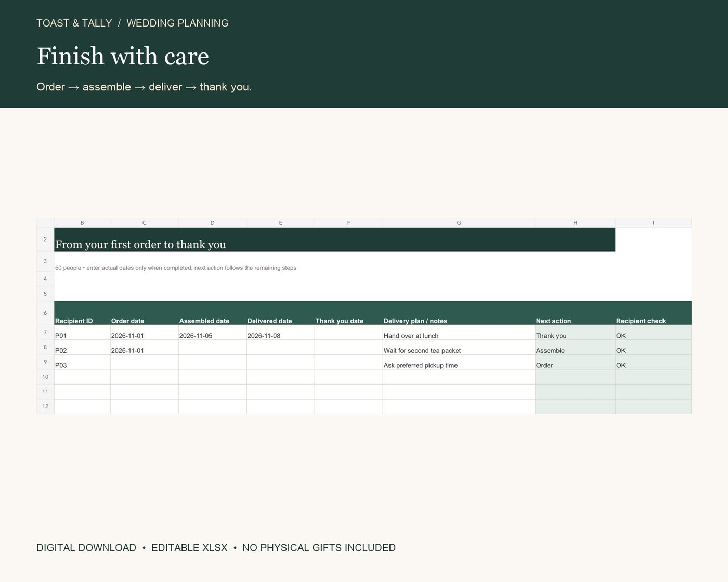Click the Delivered date column header
This screenshot has width=728, height=582.
280,313
